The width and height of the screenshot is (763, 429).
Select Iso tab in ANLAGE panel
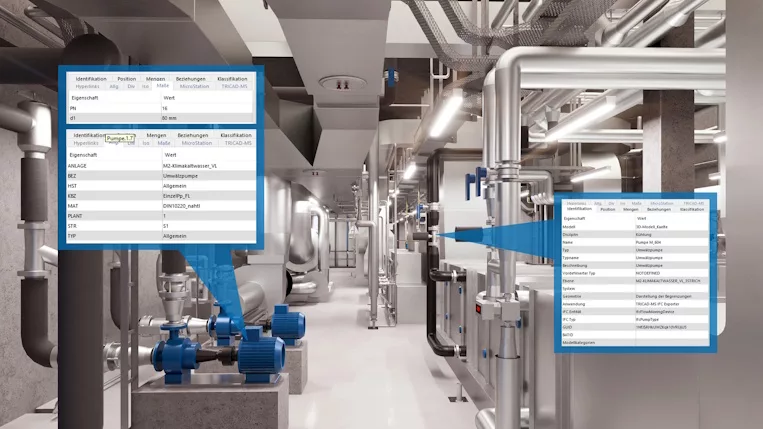146,143
